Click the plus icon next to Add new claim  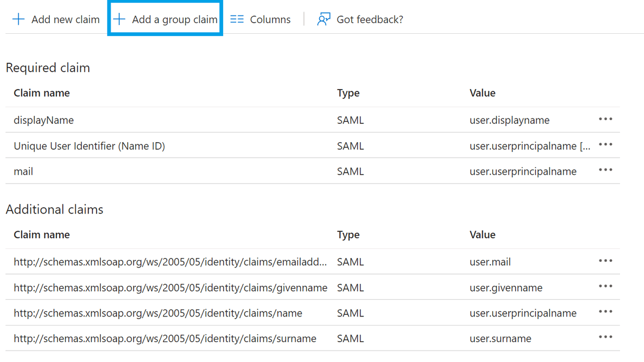pyautogui.click(x=18, y=19)
